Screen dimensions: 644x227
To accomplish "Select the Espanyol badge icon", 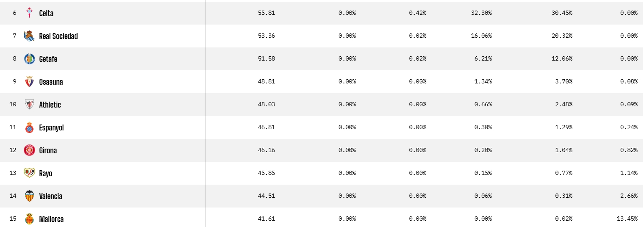I will pos(29,127).
